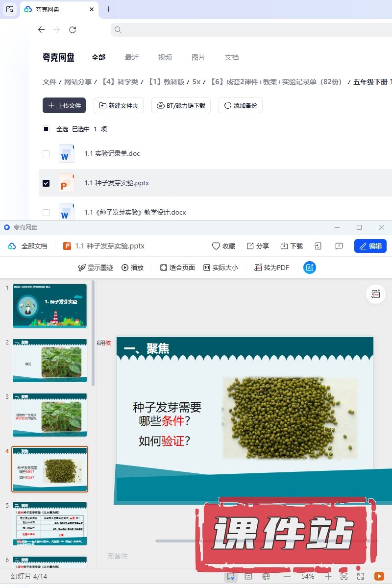392x588 pixels.
Task: Open the 文档 tab
Action: (x=231, y=57)
